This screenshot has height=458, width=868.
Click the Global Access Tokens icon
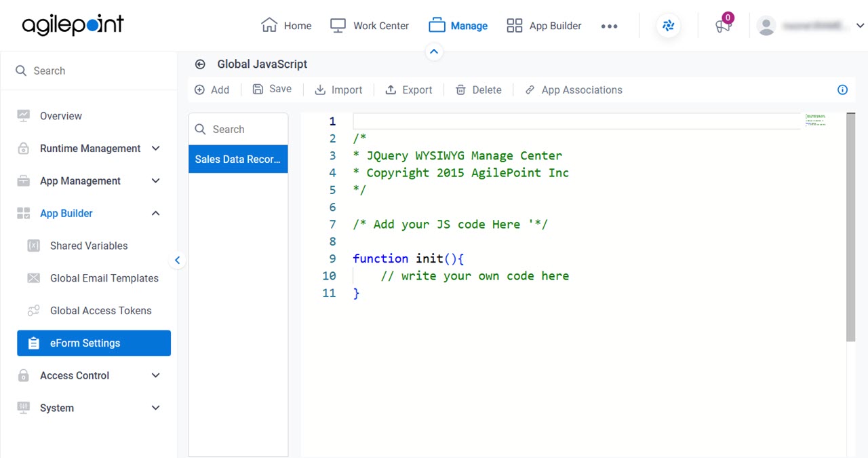[x=33, y=311]
